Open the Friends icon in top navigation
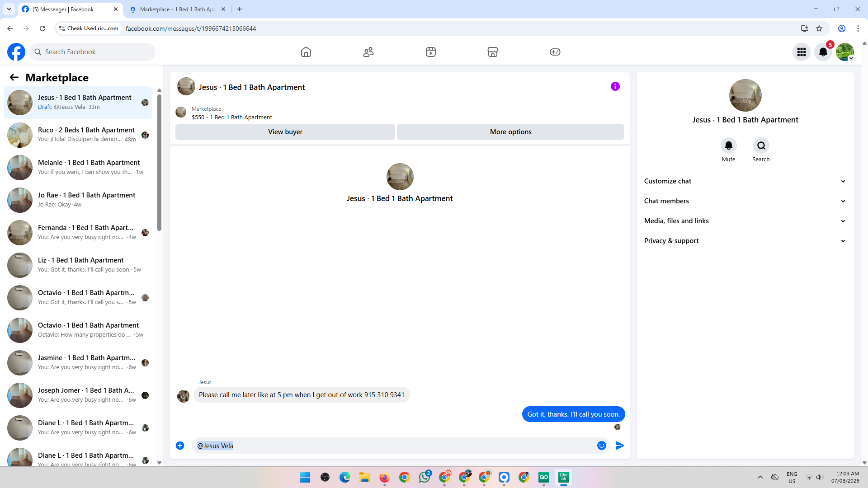This screenshot has width=868, height=488. [x=368, y=52]
